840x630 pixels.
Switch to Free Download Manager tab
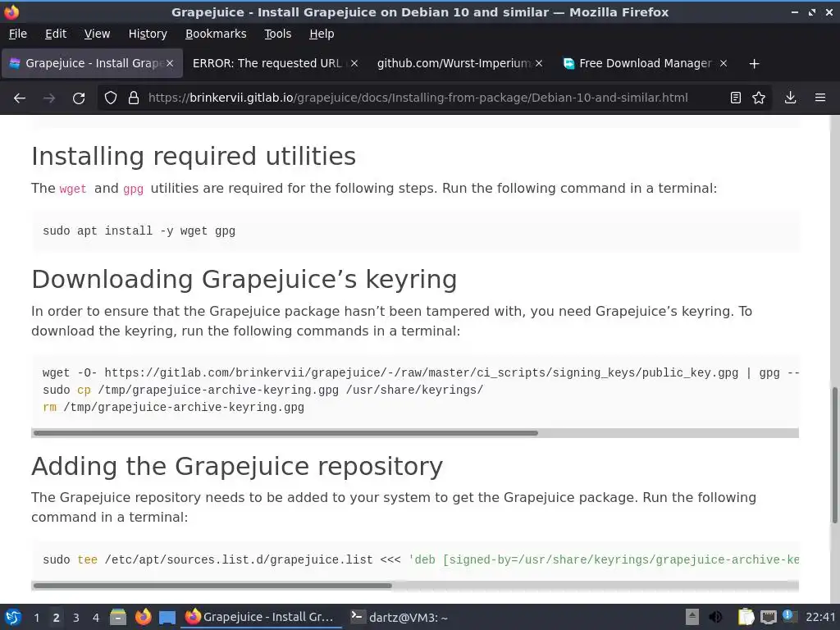coord(645,63)
